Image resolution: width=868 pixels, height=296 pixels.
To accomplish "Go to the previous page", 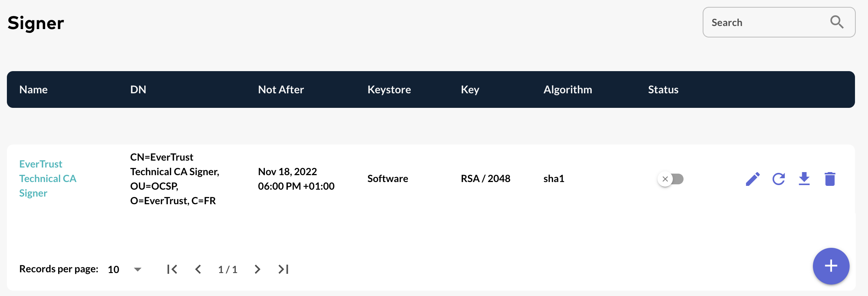I will click(198, 269).
